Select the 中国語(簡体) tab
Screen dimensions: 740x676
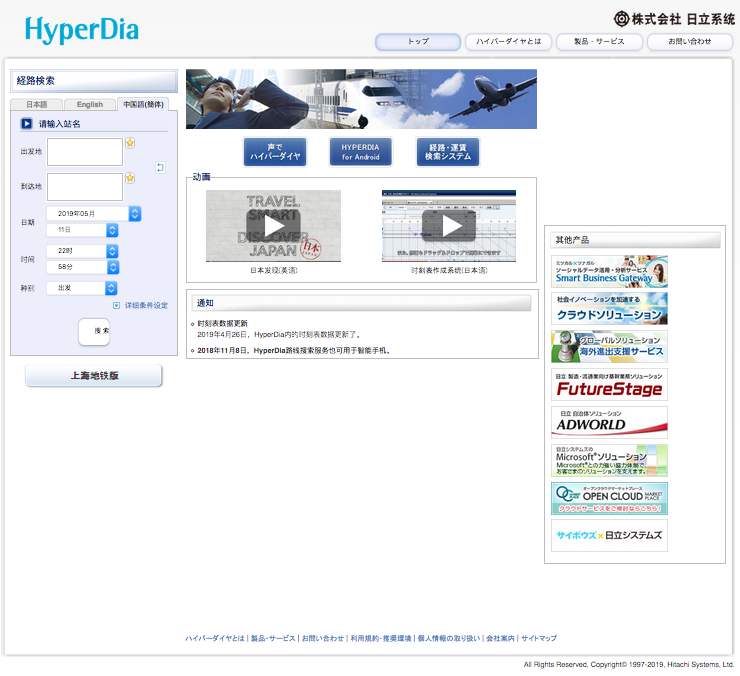coord(143,104)
